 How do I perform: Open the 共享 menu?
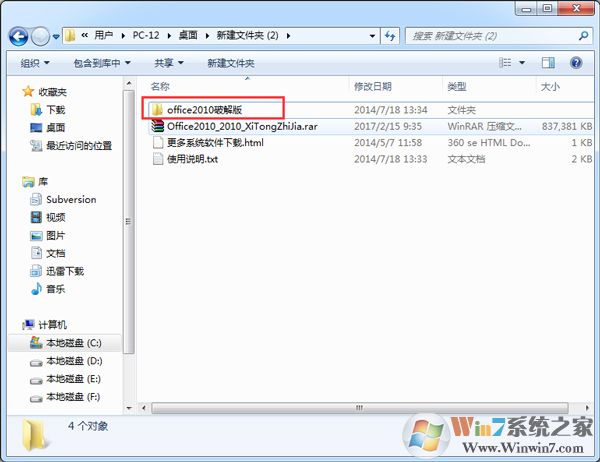pyautogui.click(x=169, y=63)
